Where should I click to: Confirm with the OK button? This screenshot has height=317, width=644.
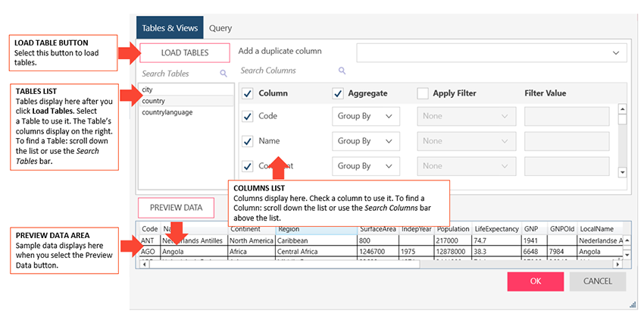(536, 281)
